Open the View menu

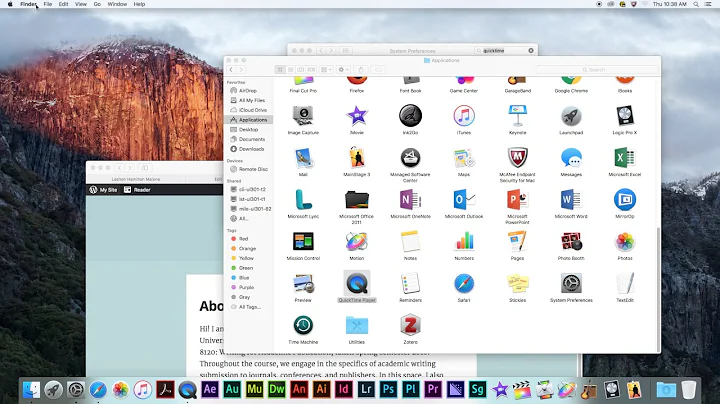coord(81,4)
